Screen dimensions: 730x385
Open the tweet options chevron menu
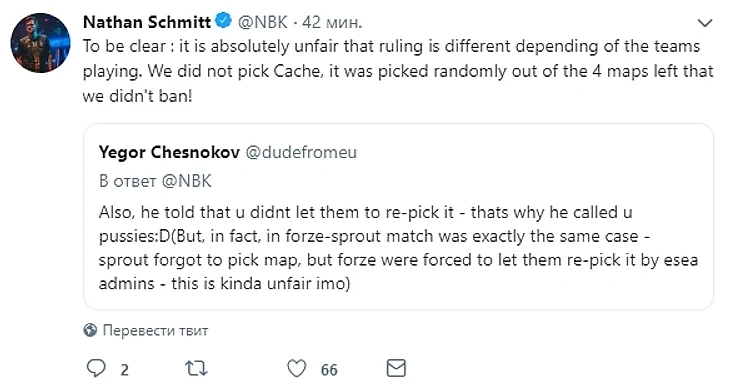705,23
